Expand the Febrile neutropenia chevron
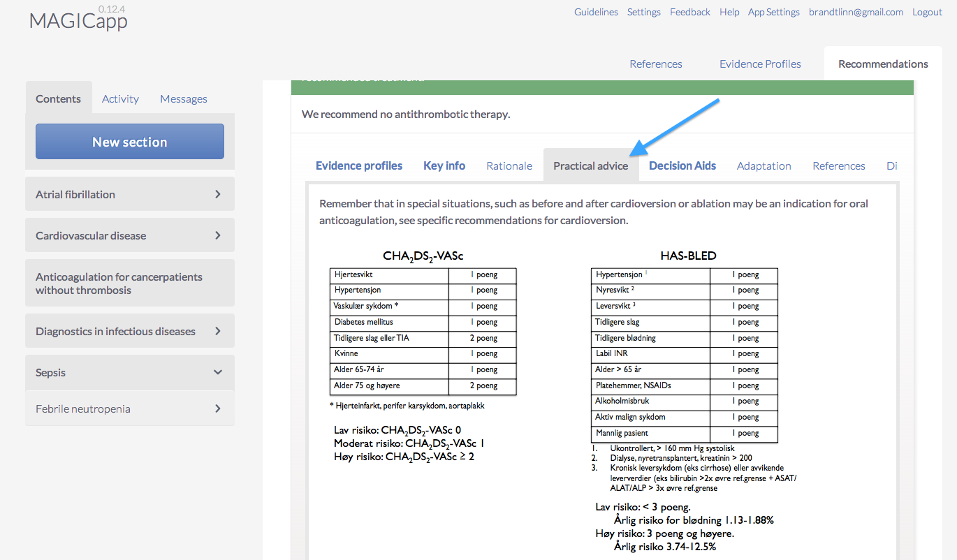957x560 pixels. 218,408
